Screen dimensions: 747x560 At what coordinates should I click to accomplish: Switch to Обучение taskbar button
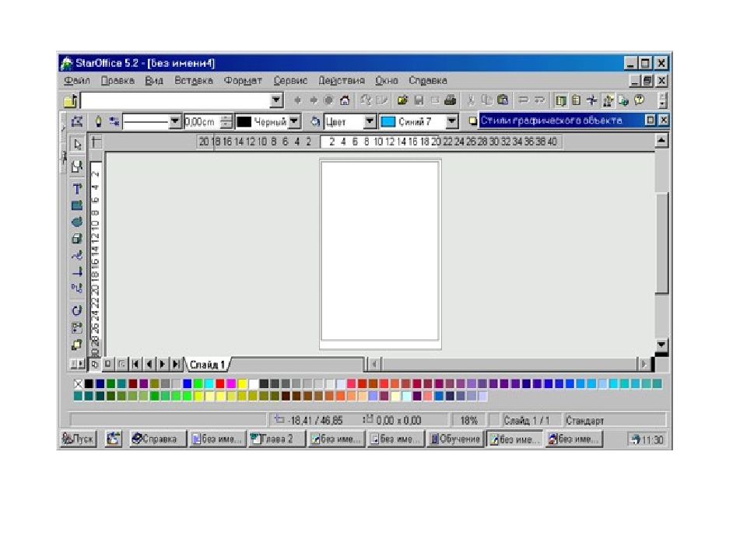pos(455,439)
